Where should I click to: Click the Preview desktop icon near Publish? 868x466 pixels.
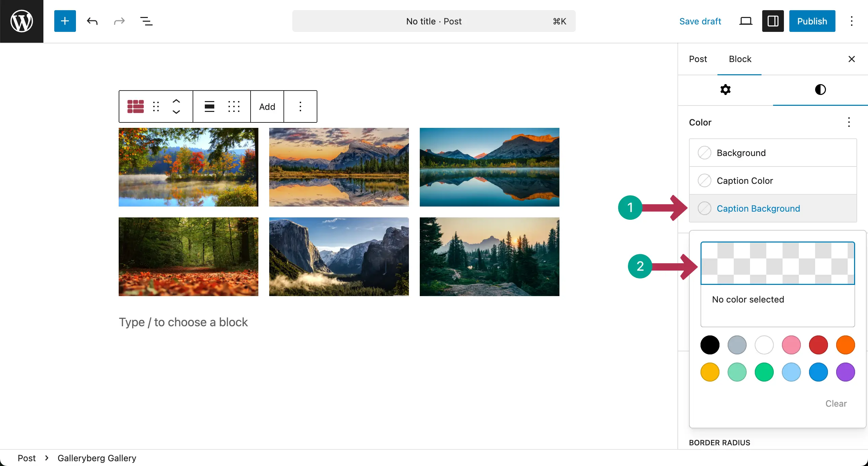pos(745,21)
